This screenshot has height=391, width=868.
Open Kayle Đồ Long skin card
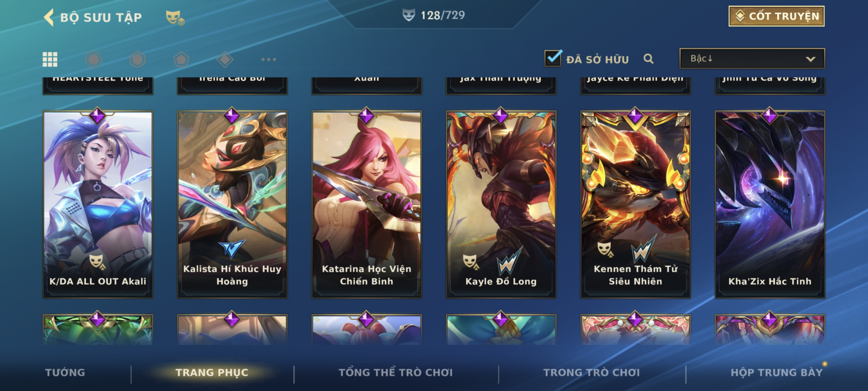[501, 204]
